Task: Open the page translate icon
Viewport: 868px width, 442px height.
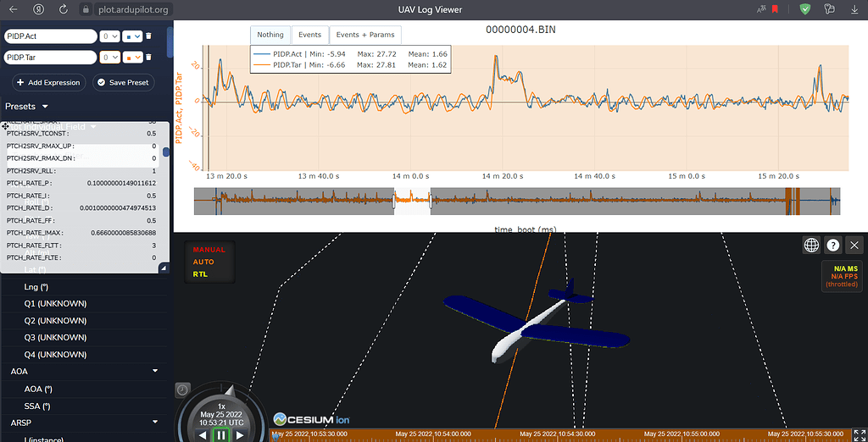Action: pyautogui.click(x=762, y=9)
